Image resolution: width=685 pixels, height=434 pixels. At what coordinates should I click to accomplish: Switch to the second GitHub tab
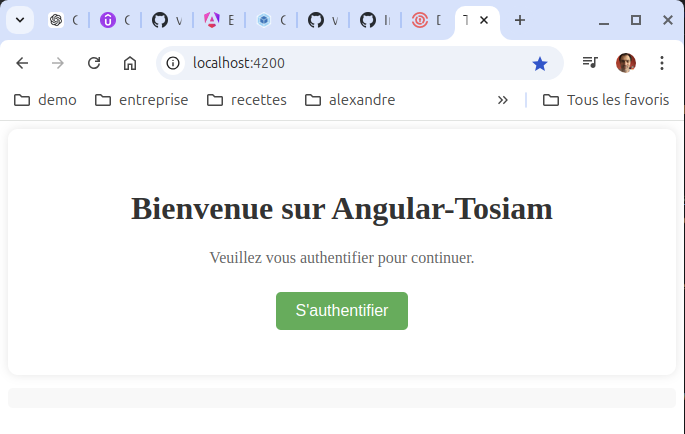[x=323, y=20]
